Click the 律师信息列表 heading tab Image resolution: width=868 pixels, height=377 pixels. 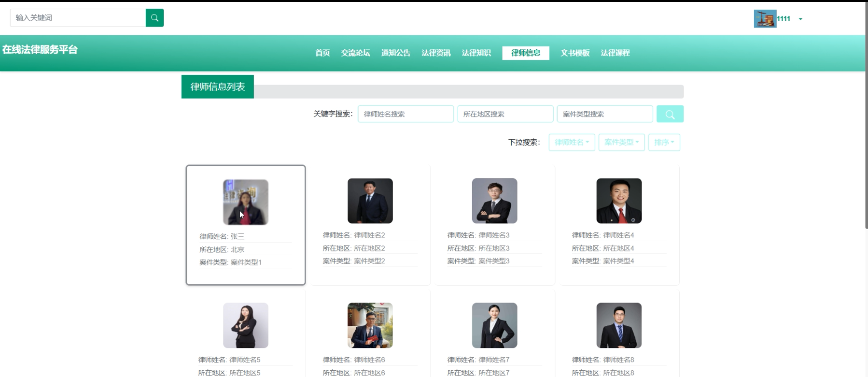(218, 87)
